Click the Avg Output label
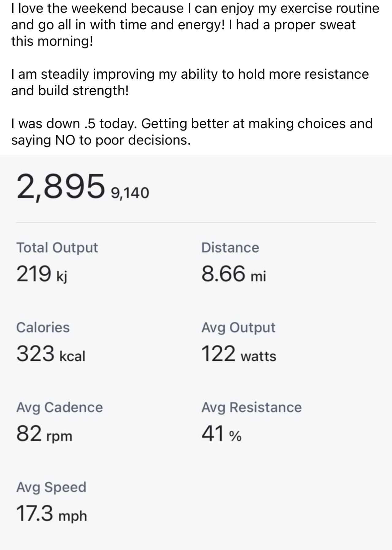Image resolution: width=392 pixels, height=550 pixels. pos(238,327)
